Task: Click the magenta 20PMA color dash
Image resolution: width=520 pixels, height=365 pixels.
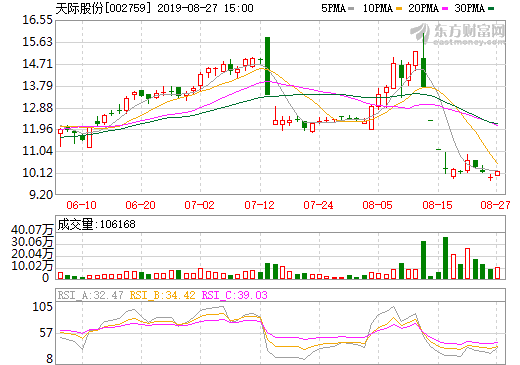Action: (445, 9)
